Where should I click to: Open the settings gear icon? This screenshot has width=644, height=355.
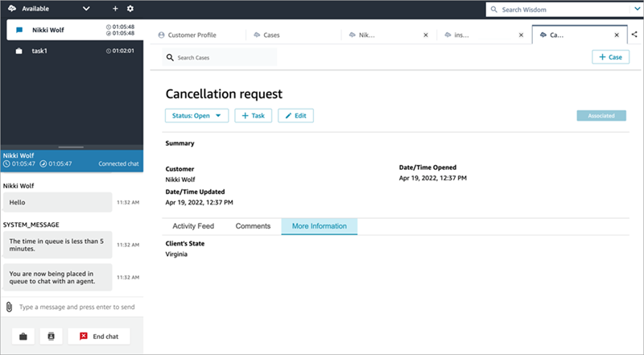(130, 9)
